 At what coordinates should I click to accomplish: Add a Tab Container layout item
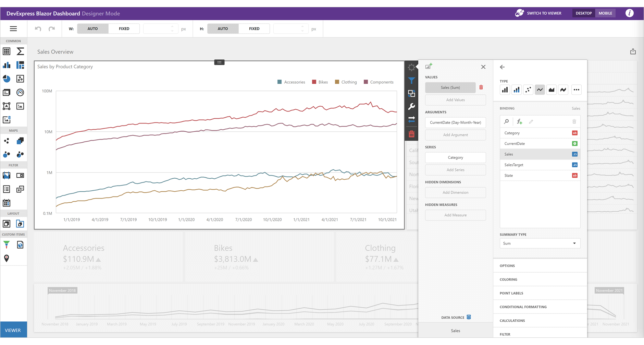tap(20, 224)
